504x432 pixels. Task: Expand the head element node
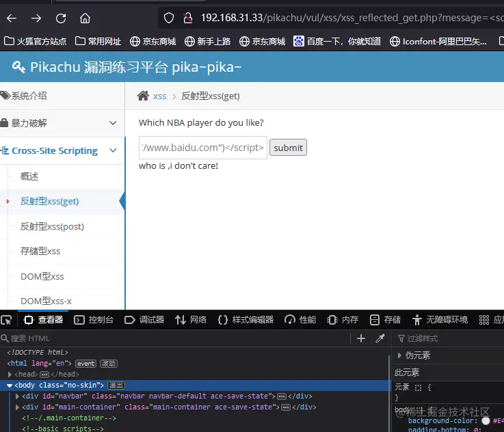[x=10, y=374]
